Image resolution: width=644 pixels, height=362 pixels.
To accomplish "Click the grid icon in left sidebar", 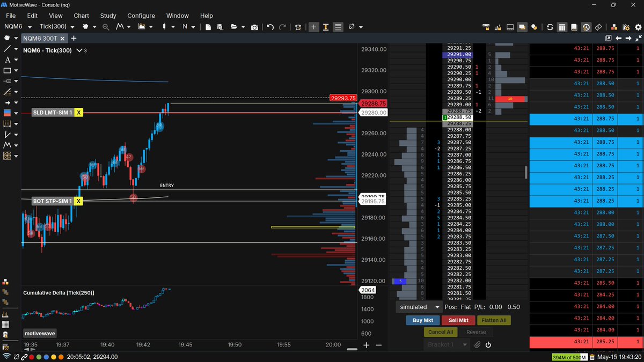I will [5, 324].
